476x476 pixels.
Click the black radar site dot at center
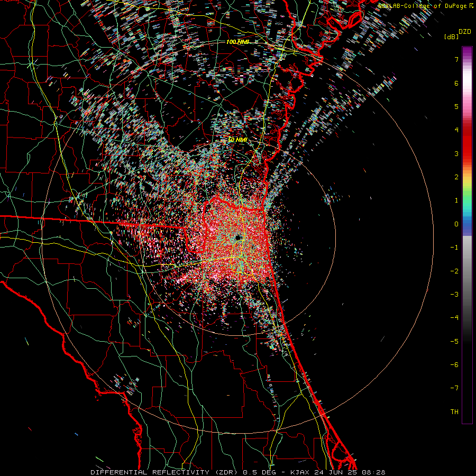[x=239, y=237]
